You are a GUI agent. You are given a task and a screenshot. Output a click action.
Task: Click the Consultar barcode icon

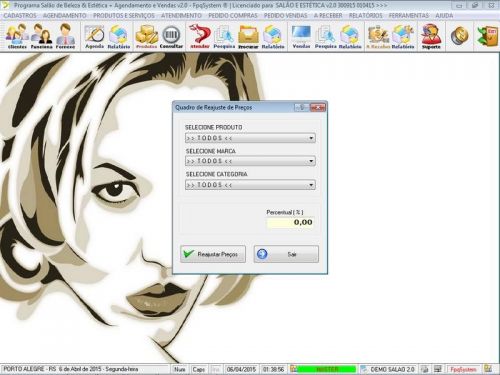[171, 36]
